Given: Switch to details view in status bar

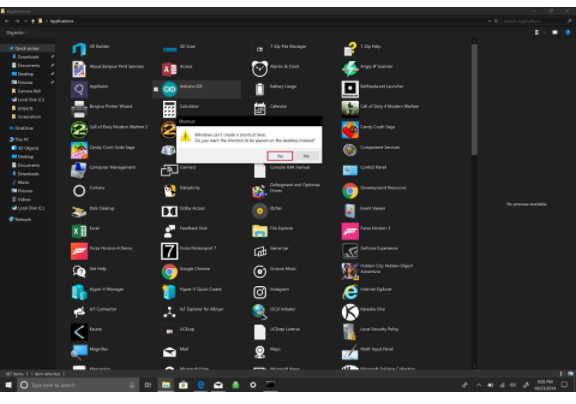Looking at the screenshot, I should click(561, 374).
